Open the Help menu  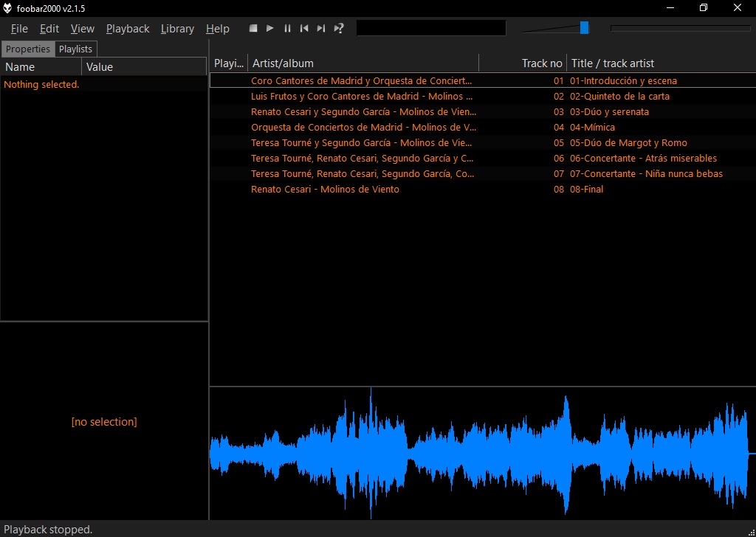pos(218,29)
